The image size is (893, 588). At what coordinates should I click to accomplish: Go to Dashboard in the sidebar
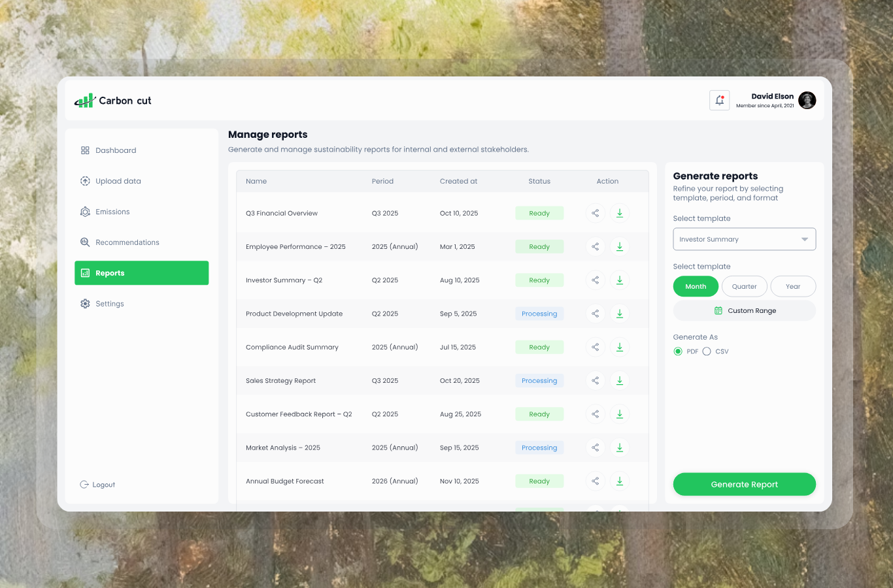(x=116, y=150)
